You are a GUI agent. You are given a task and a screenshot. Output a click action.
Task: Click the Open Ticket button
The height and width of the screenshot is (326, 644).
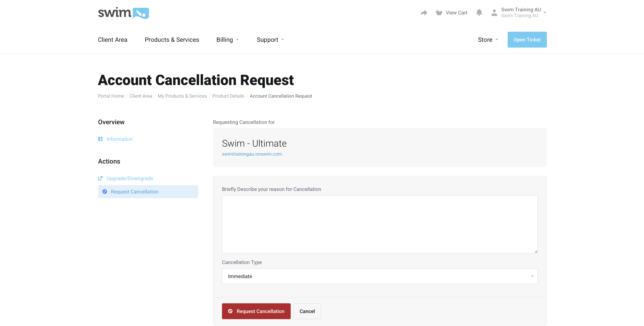pos(527,40)
